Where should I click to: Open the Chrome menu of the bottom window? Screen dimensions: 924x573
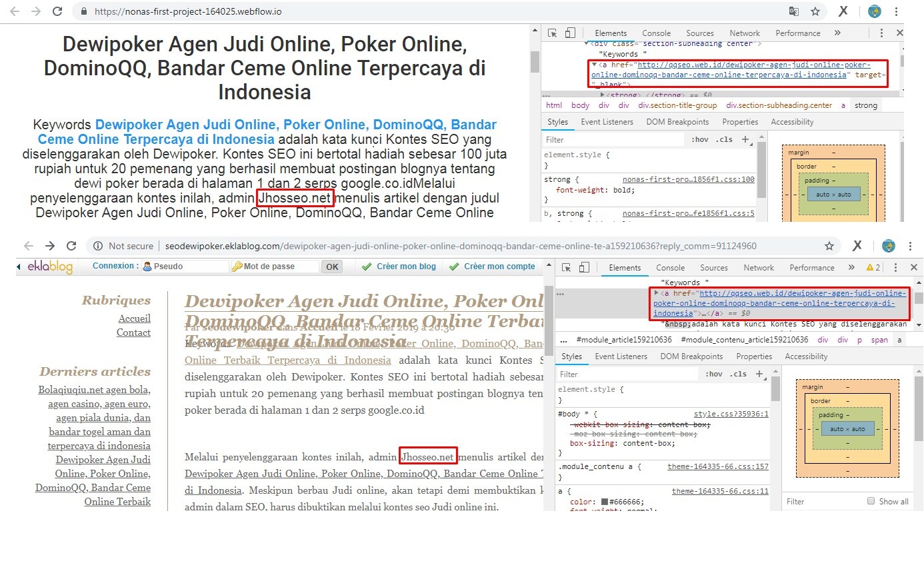[911, 246]
